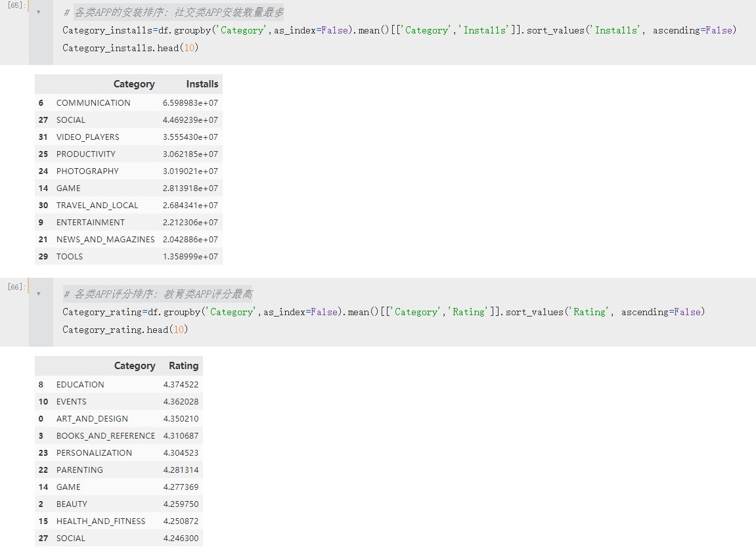Click the rating value 4.374522
Image resolution: width=756 pixels, height=549 pixels.
(181, 385)
